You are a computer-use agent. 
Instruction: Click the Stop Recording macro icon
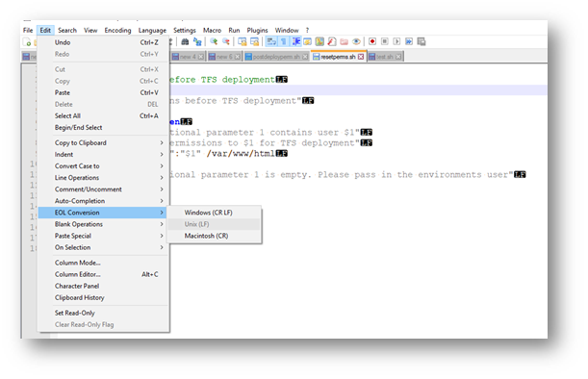tap(384, 41)
